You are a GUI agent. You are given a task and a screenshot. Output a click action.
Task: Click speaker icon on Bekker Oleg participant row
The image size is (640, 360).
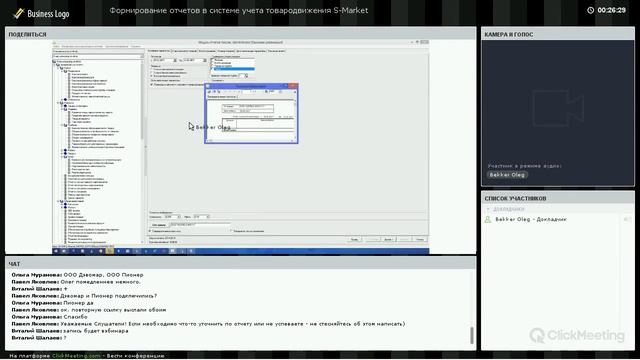point(627,220)
